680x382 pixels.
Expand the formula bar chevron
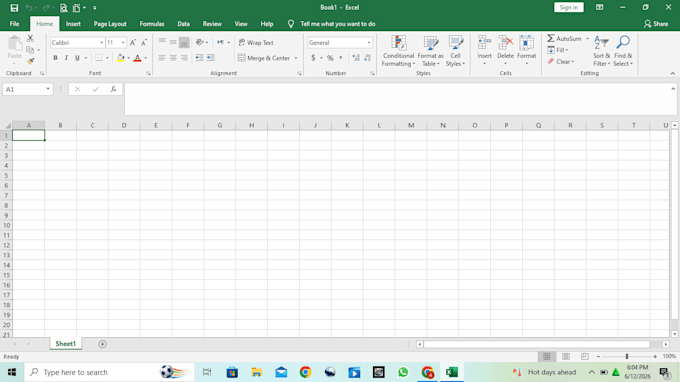click(x=673, y=89)
